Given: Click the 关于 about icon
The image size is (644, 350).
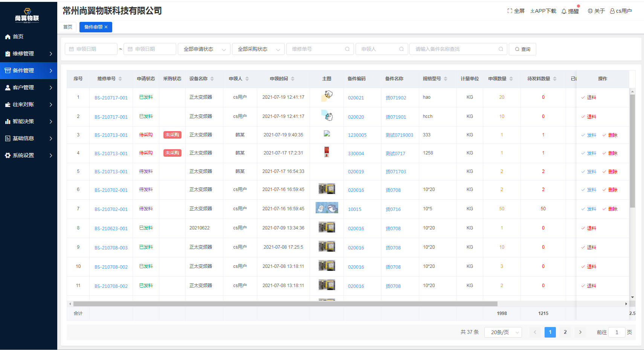Looking at the screenshot, I should coord(590,11).
